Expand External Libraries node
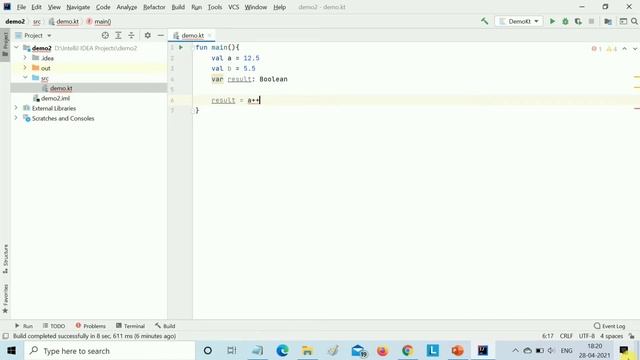Viewport: 640px width, 360px height. (16, 108)
